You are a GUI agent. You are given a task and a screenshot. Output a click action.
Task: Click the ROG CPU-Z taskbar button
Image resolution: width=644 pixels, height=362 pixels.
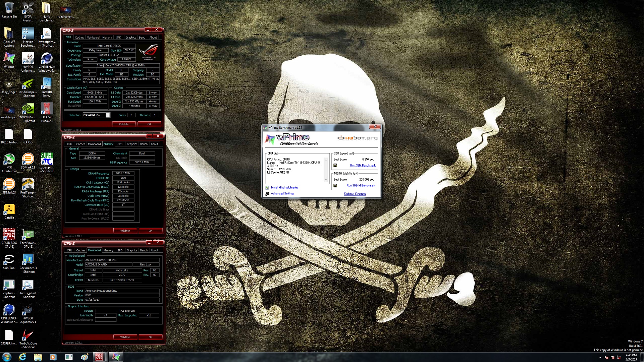point(99,357)
